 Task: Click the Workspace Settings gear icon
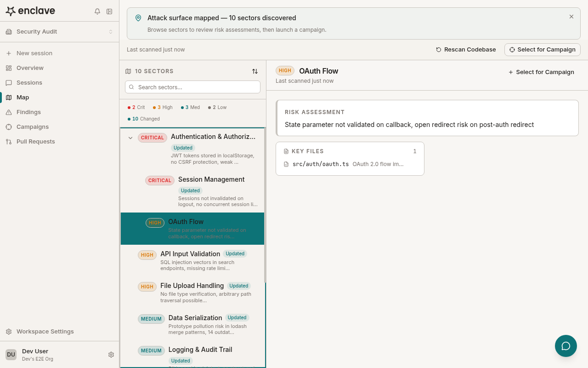(x=9, y=332)
